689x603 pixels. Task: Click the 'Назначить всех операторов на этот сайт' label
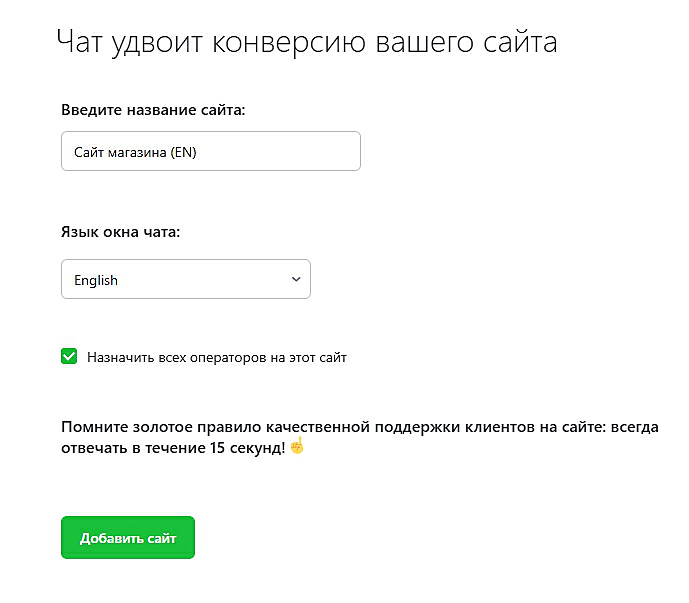(x=216, y=357)
